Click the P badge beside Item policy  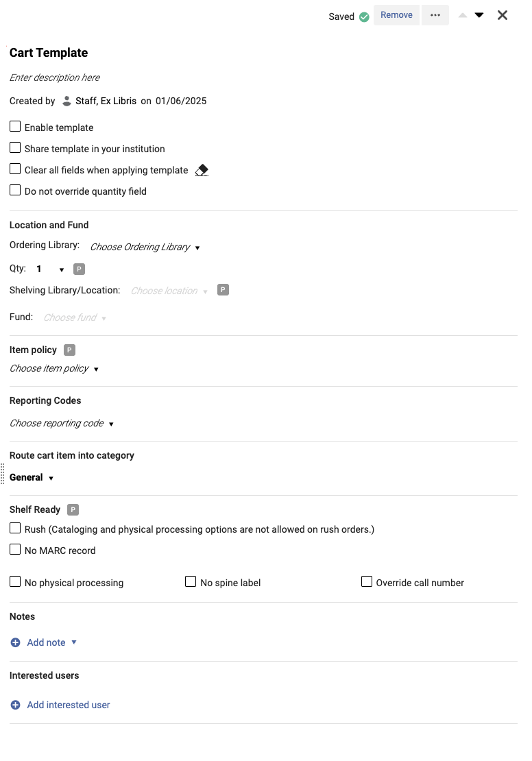pyautogui.click(x=69, y=350)
